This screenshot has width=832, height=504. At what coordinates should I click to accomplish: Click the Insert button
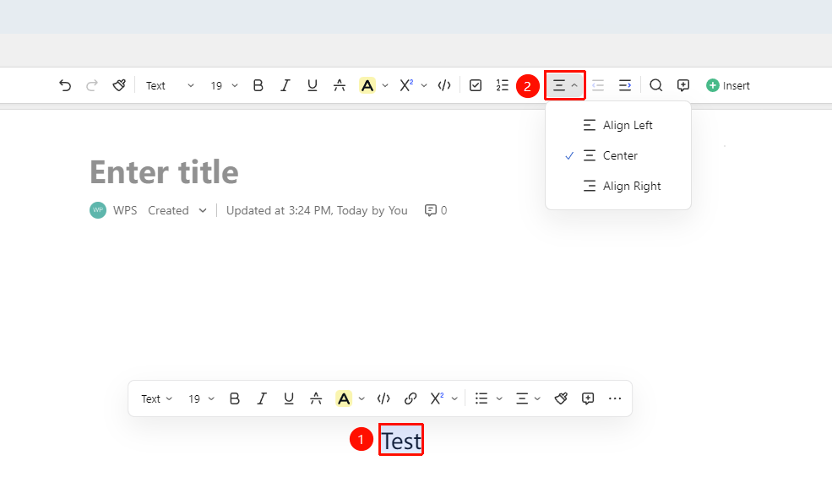[x=727, y=85]
